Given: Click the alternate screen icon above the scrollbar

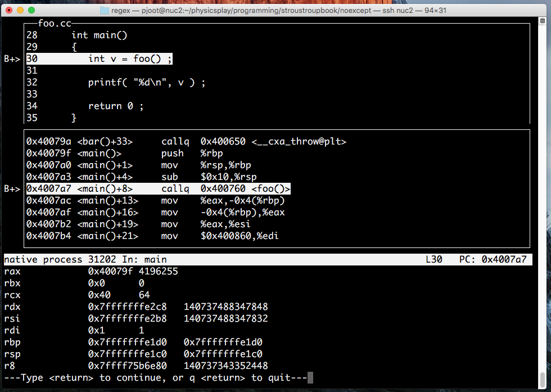Looking at the screenshot, I should (542, 21).
